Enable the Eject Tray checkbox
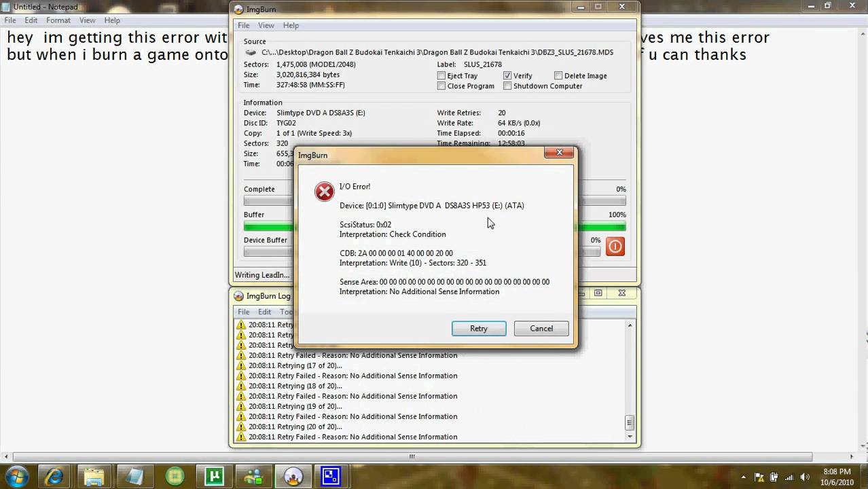This screenshot has width=868, height=489. 441,76
